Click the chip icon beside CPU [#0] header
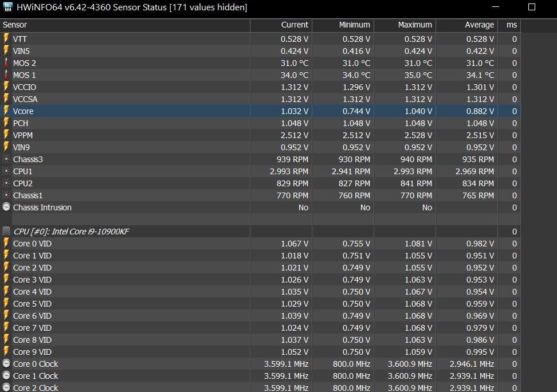 click(x=6, y=232)
